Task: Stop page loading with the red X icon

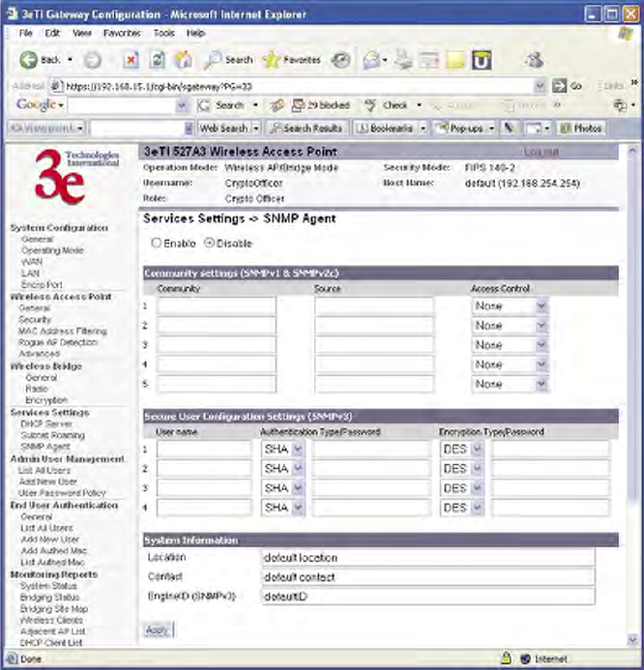Action: [x=131, y=60]
